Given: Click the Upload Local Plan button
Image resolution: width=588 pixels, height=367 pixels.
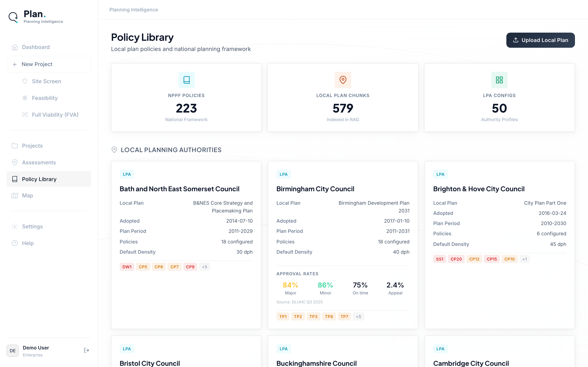Looking at the screenshot, I should 540,40.
